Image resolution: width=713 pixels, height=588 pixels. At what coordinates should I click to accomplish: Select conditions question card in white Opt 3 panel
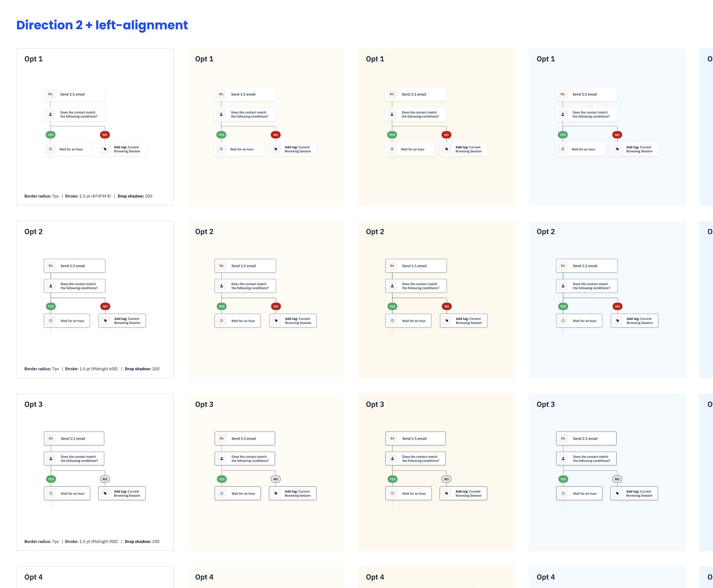(74, 459)
